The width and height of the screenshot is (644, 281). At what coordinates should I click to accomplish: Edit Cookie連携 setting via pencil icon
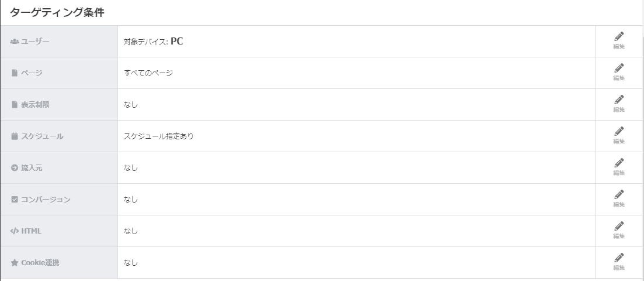tap(619, 258)
